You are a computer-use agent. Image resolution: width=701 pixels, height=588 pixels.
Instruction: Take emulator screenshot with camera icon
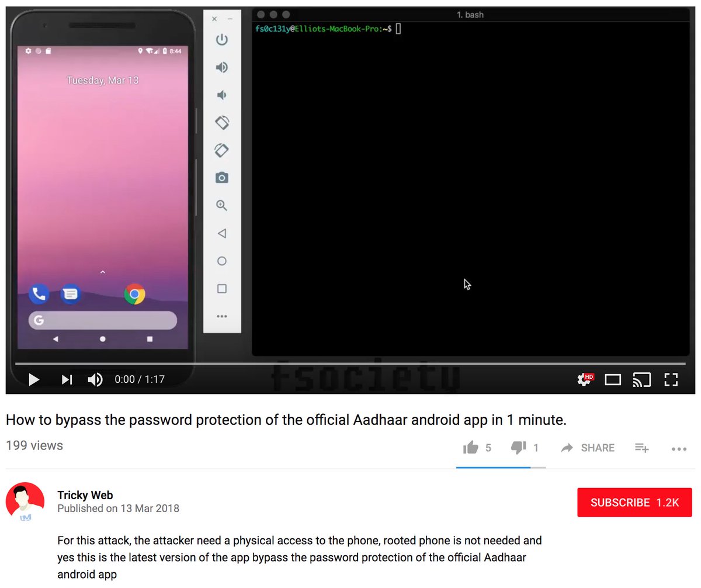tap(222, 178)
